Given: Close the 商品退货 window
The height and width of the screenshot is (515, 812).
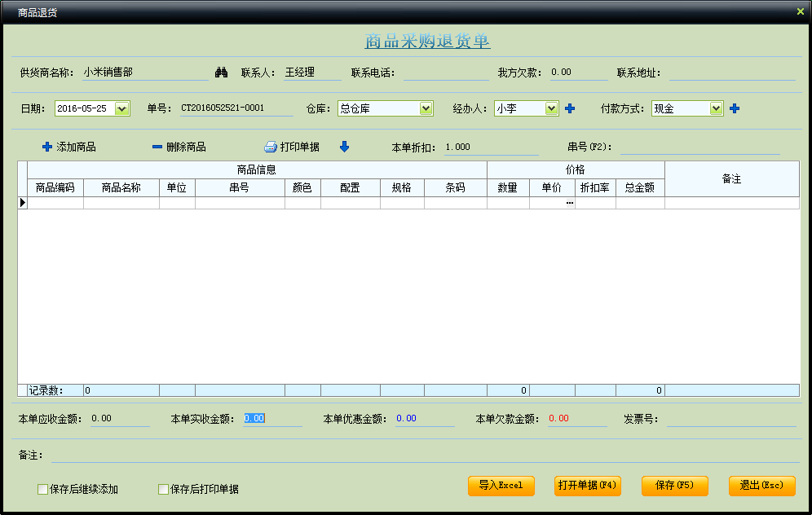Looking at the screenshot, I should click(800, 11).
